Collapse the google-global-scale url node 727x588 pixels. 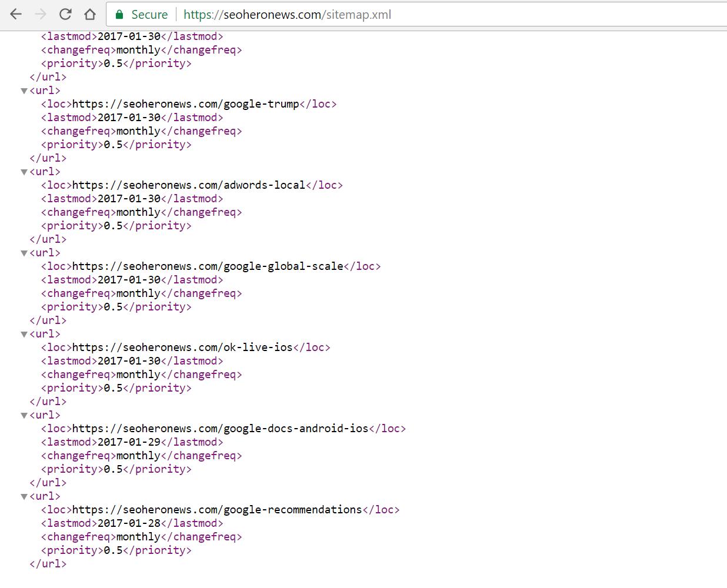point(24,253)
